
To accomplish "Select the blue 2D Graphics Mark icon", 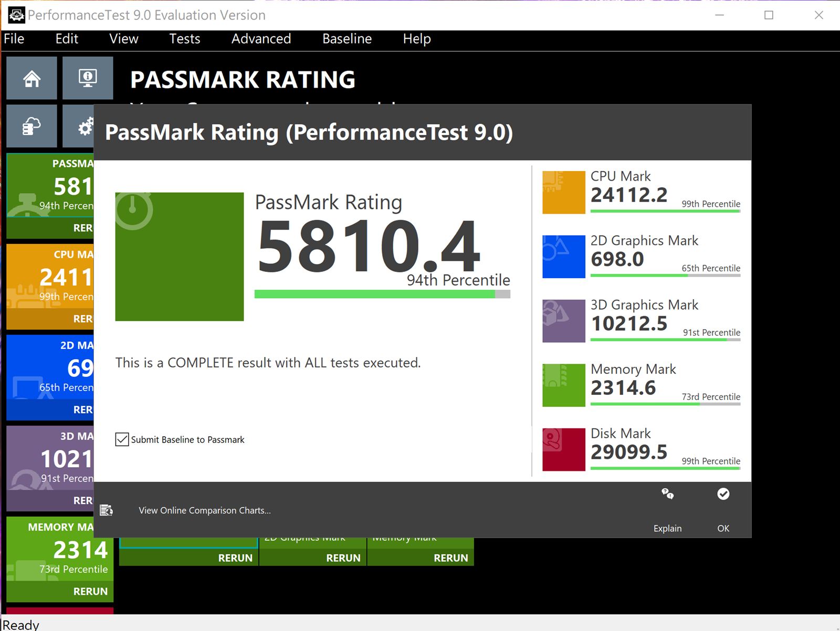I will pyautogui.click(x=563, y=257).
